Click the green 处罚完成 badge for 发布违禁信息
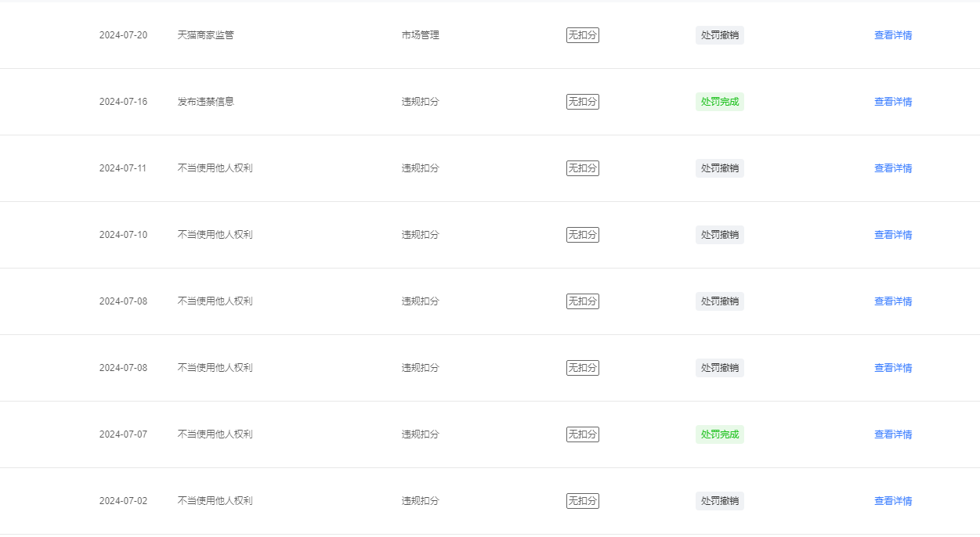 tap(720, 102)
